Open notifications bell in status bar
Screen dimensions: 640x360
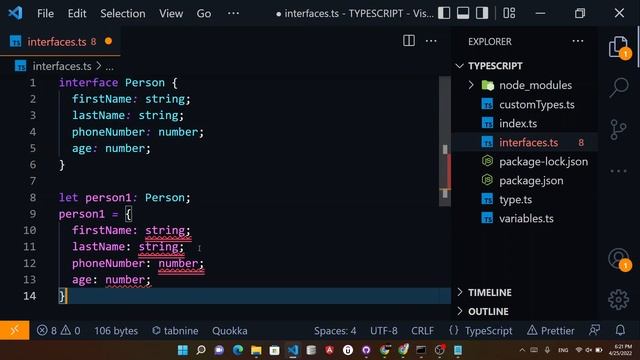(620, 330)
